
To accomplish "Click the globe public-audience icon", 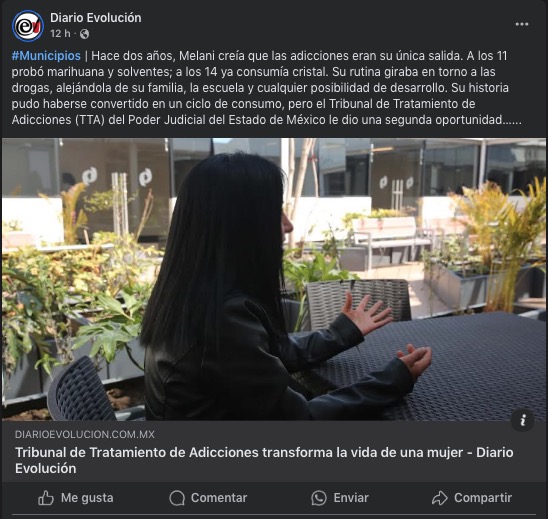I will coord(84,34).
